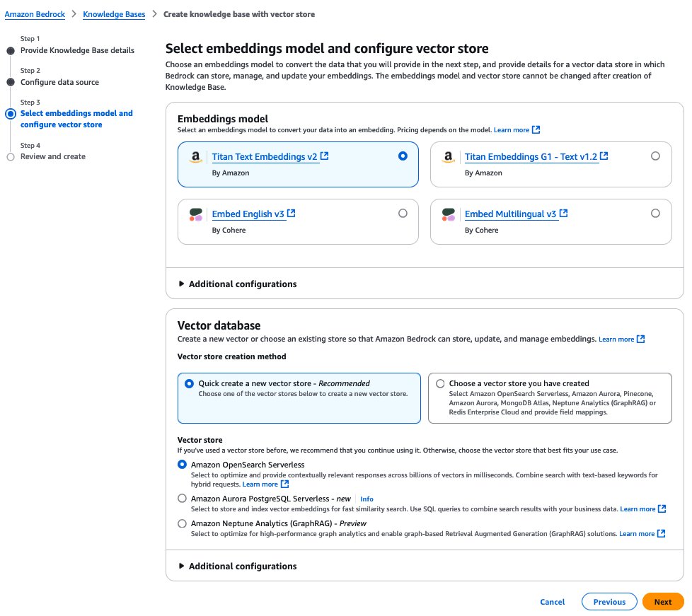This screenshot has height=616, width=692.
Task: Click the Cohere logo on Embed English v3
Action: pos(196,214)
